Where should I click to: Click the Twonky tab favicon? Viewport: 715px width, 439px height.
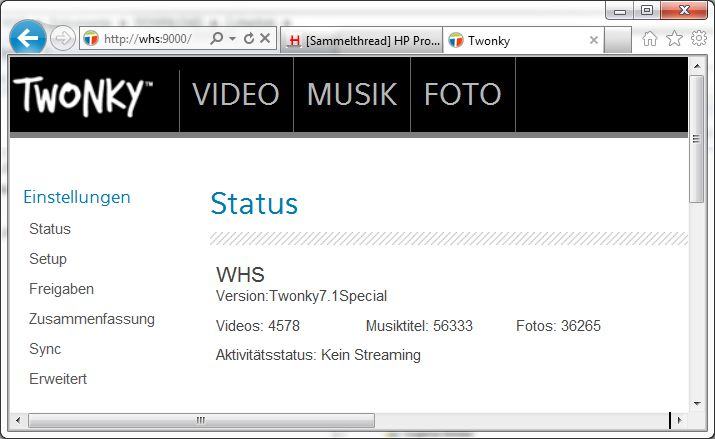(x=456, y=41)
